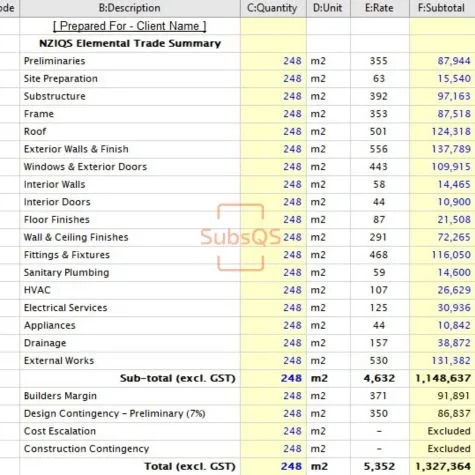Viewport: 475px width, 475px height.
Task: Click the Fittings & Fixtures subtotal 116,050
Action: (x=451, y=255)
